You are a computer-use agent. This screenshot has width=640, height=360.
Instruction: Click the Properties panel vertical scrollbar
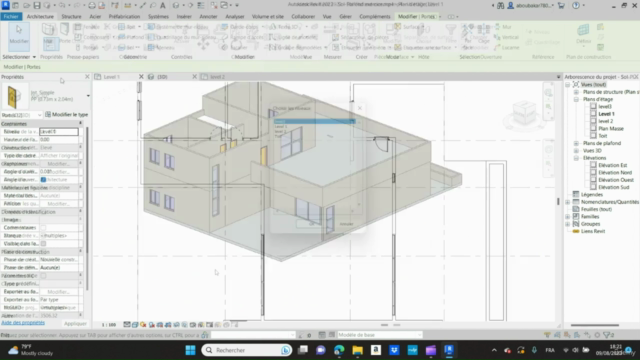point(87,208)
